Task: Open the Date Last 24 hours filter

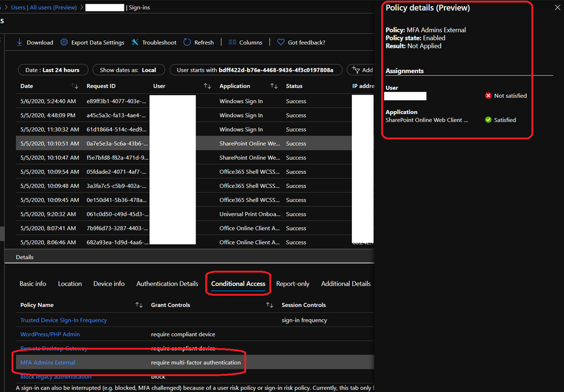Action: 53,70
